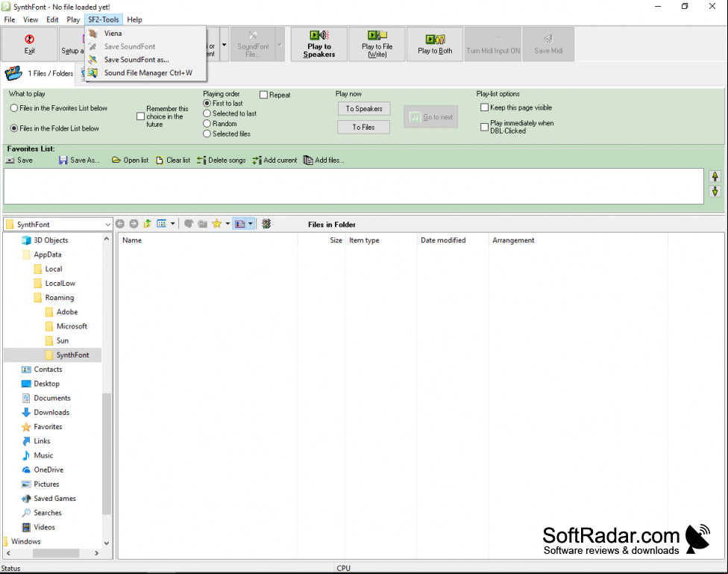
Task: Click Delete songs in Favorites toolbar
Action: [221, 160]
